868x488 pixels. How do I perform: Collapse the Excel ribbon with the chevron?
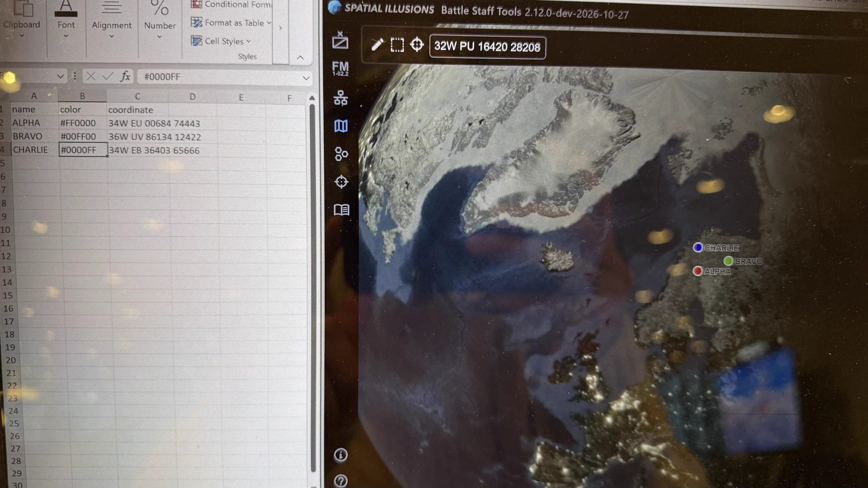tap(300, 57)
